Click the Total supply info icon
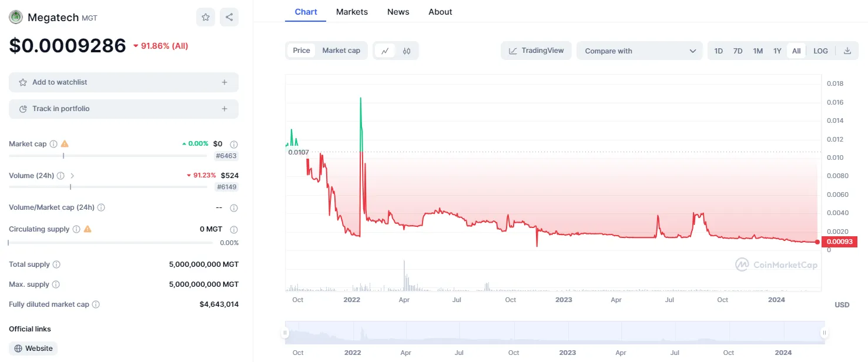The image size is (868, 362). pyautogui.click(x=56, y=265)
